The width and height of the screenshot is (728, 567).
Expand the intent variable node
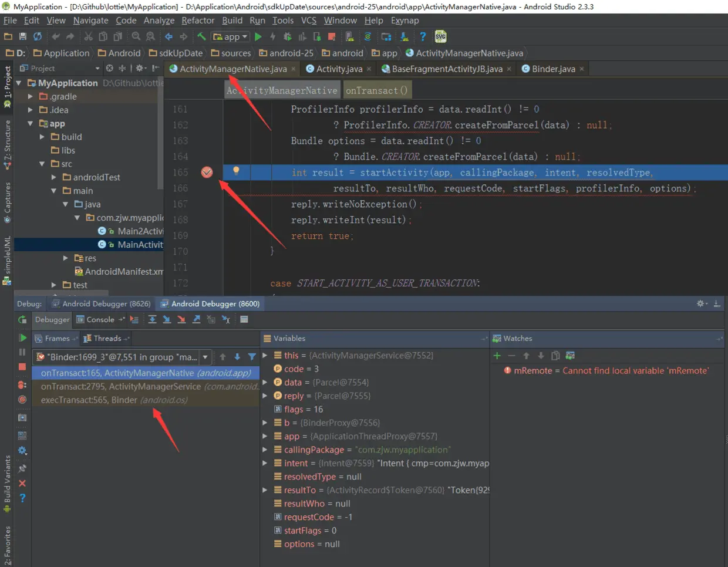coord(265,463)
